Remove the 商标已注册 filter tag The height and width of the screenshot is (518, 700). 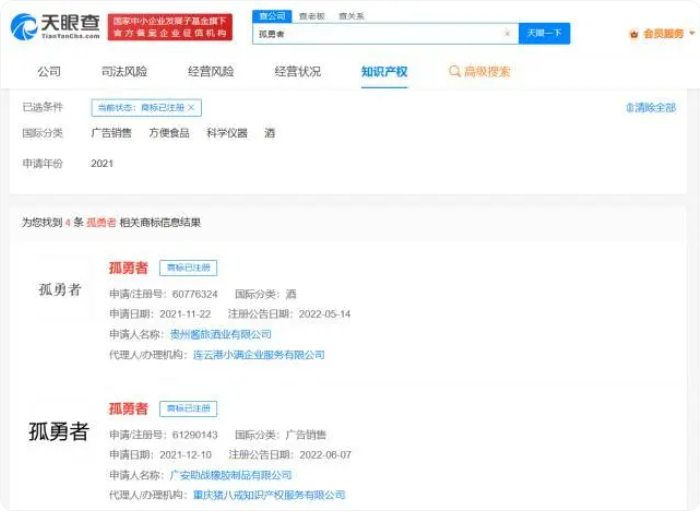tap(191, 107)
